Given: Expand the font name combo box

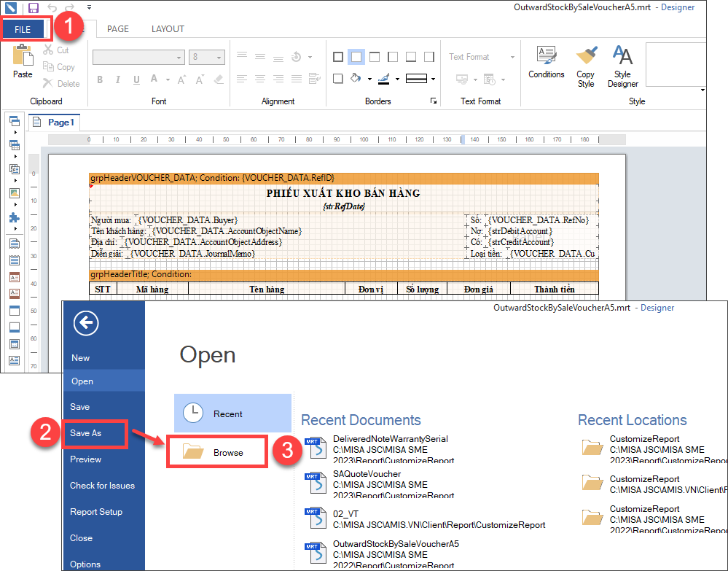Looking at the screenshot, I should (179, 57).
